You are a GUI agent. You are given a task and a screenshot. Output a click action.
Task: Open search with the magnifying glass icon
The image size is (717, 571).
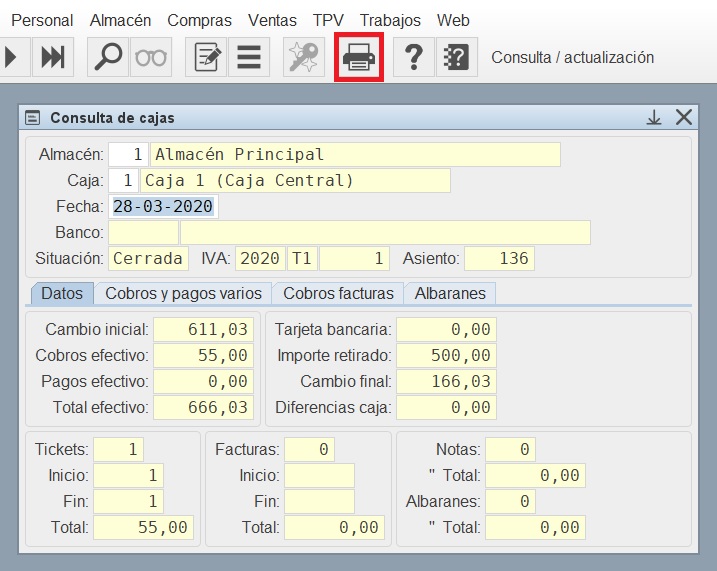108,58
